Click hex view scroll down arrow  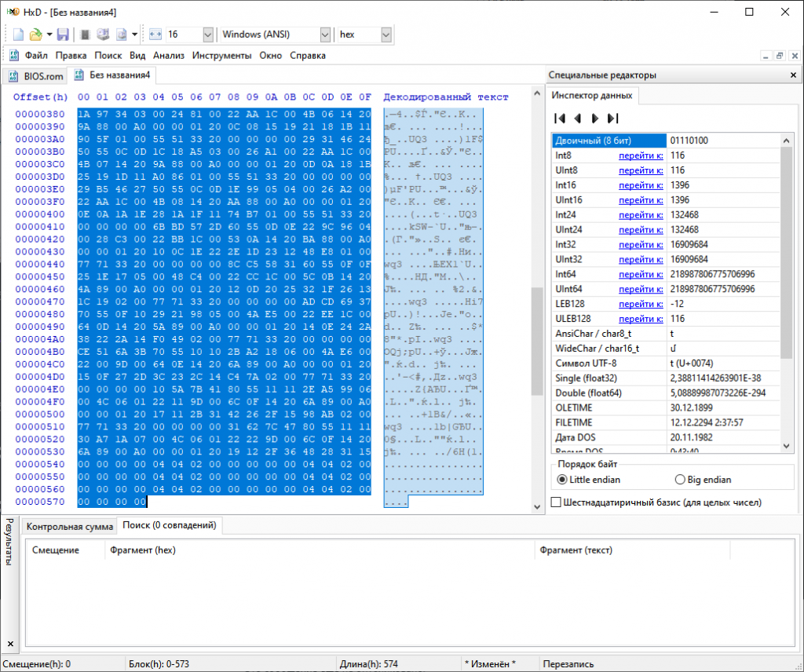click(x=537, y=507)
